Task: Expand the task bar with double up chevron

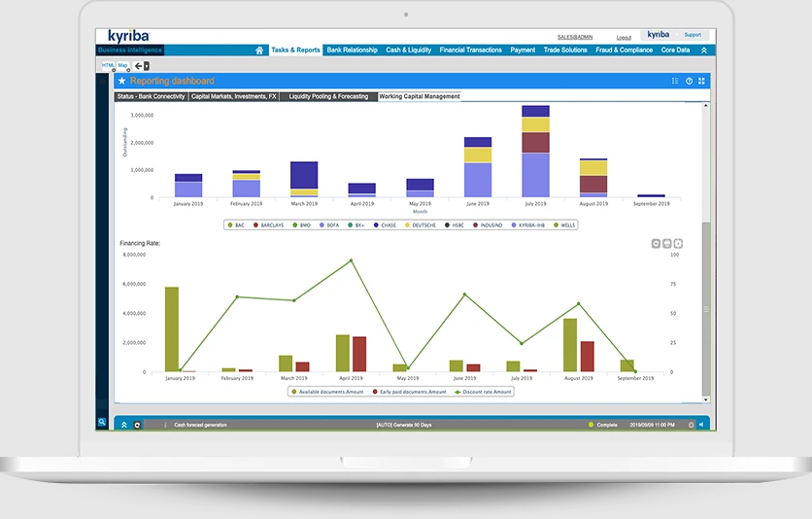Action: [124, 425]
